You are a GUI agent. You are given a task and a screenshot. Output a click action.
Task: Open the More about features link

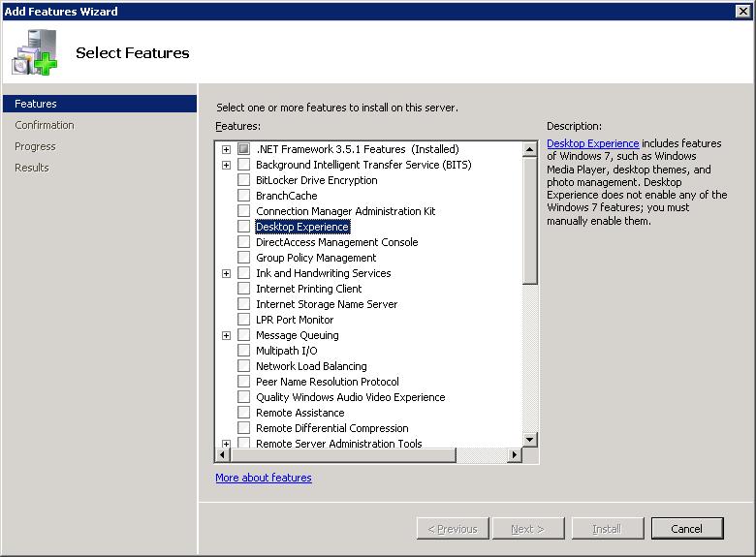263,478
